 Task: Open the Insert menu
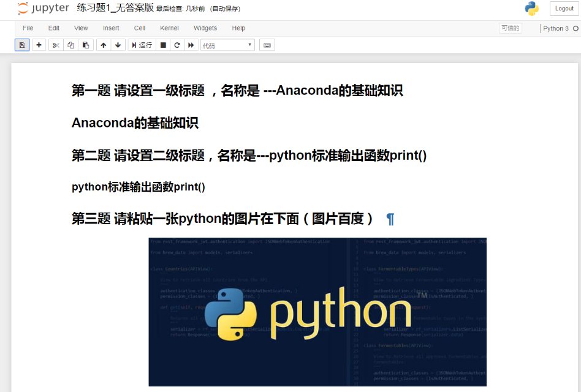111,28
